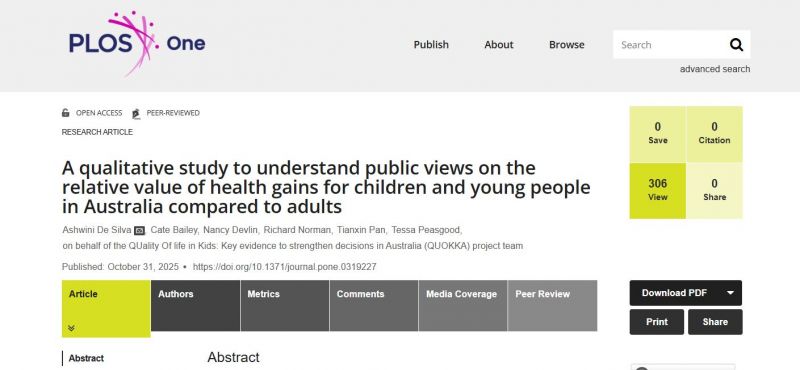
Task: Open the Browse menu
Action: point(566,44)
